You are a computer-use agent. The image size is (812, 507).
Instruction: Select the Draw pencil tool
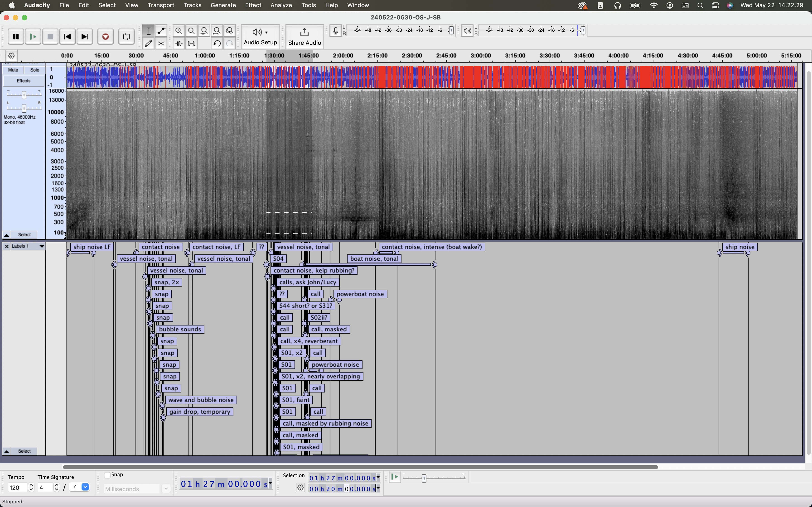(148, 43)
